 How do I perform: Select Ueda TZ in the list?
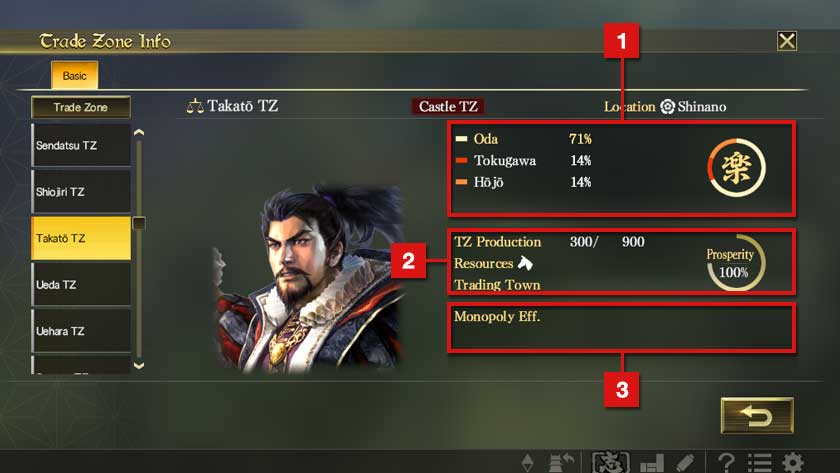click(x=81, y=284)
